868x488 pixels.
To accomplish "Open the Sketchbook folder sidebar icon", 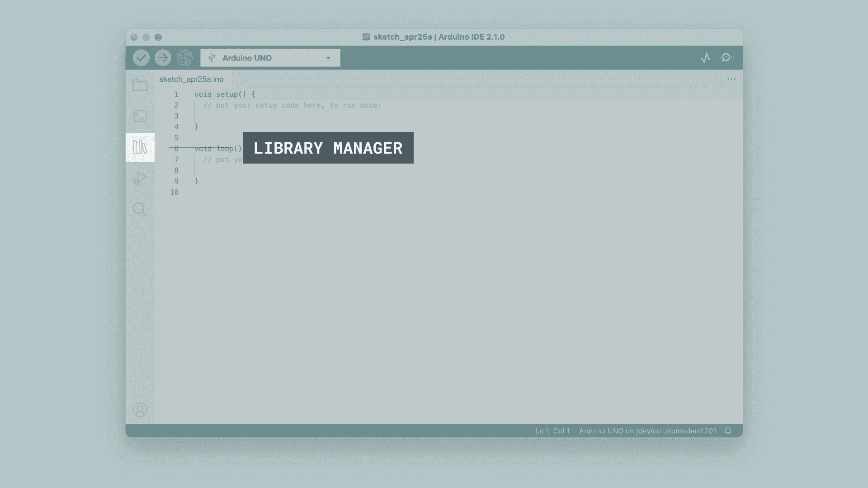I will tap(140, 85).
